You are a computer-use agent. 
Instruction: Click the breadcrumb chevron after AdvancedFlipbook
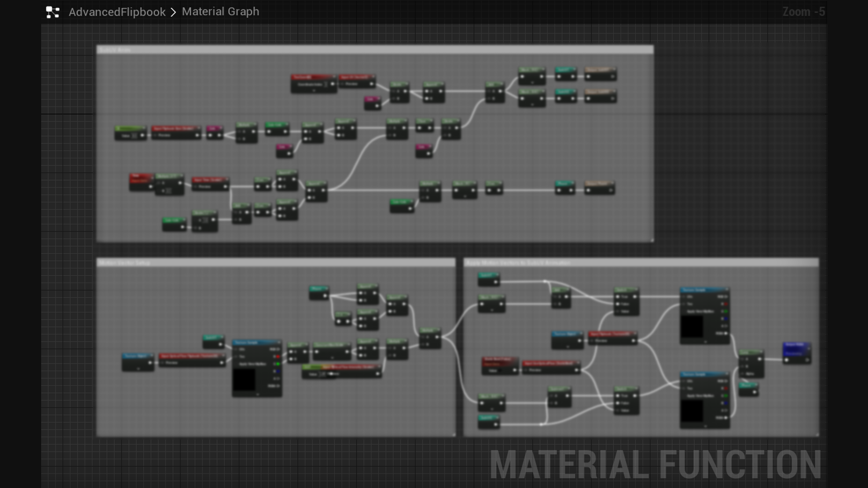(173, 12)
